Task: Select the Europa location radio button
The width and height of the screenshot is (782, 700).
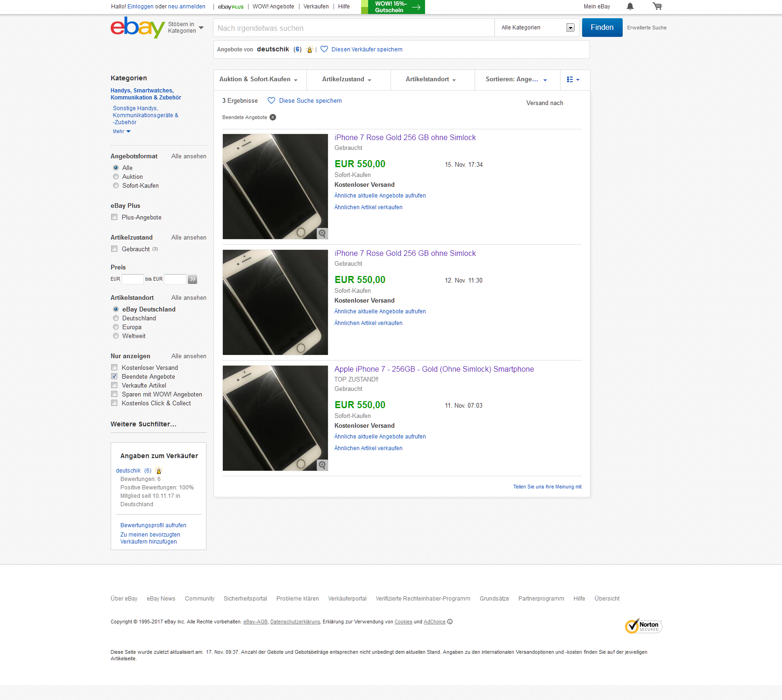Action: [x=116, y=327]
